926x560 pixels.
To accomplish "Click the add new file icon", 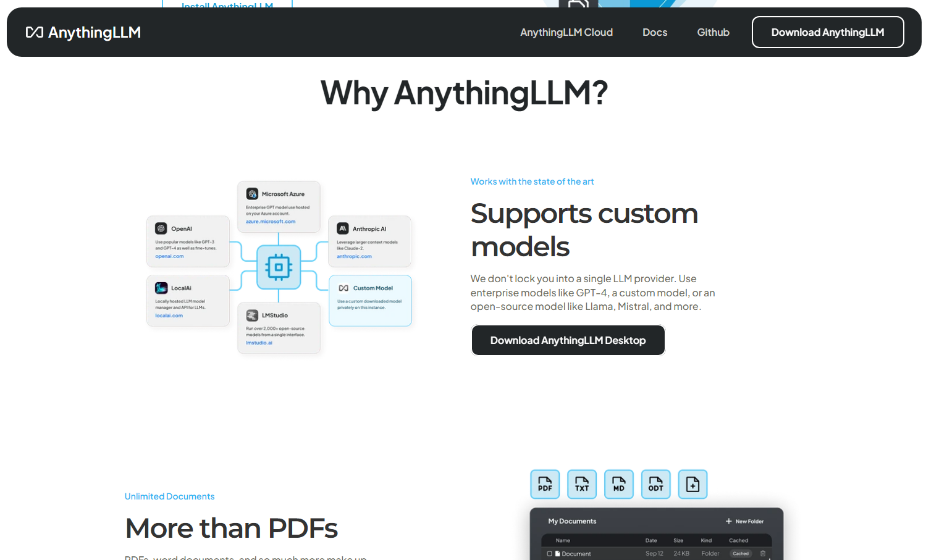I will tap(693, 484).
